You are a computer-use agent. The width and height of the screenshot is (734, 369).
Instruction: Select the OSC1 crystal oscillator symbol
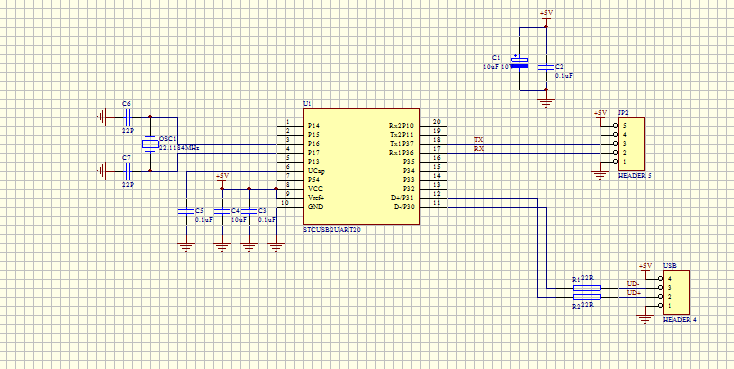click(x=150, y=144)
